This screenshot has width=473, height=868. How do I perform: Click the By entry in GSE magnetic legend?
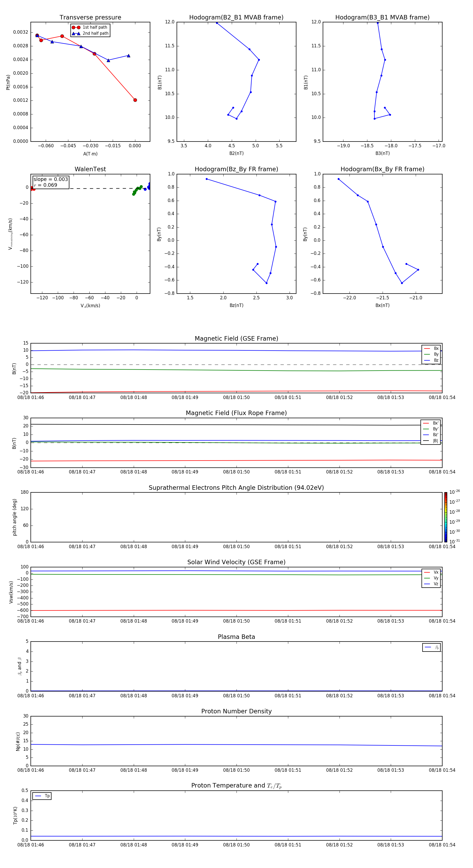431,355
